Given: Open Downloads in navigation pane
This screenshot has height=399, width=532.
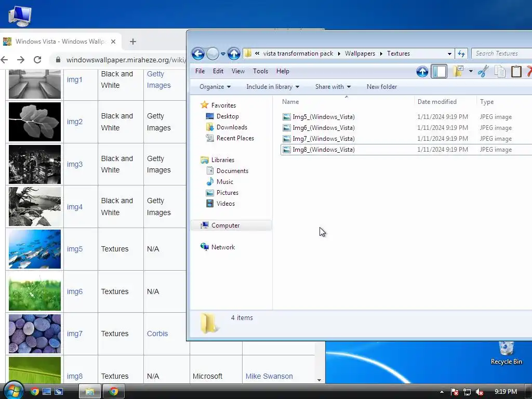Looking at the screenshot, I should (232, 127).
